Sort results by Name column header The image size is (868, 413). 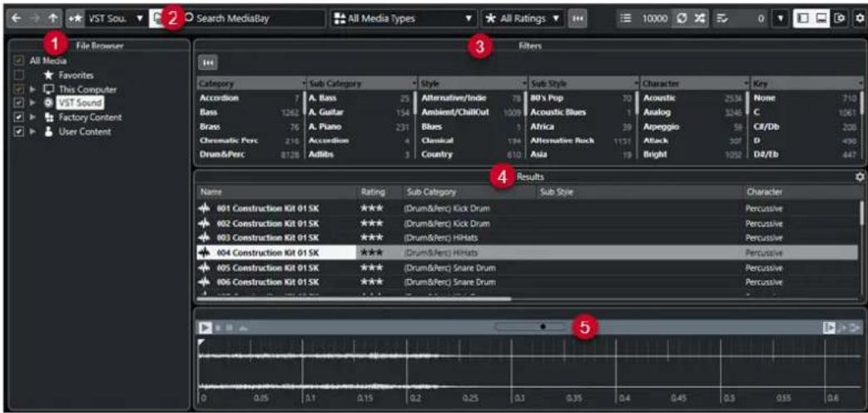(277, 192)
